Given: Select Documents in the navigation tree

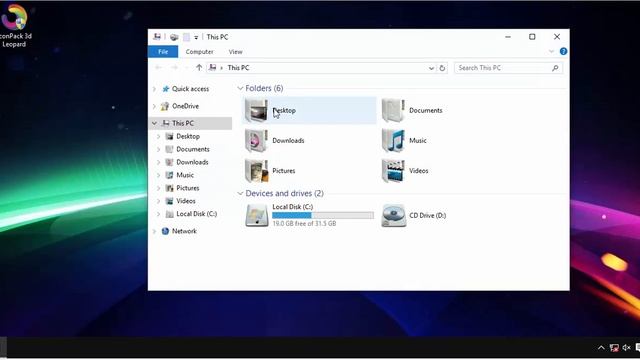Looking at the screenshot, I should tap(193, 149).
